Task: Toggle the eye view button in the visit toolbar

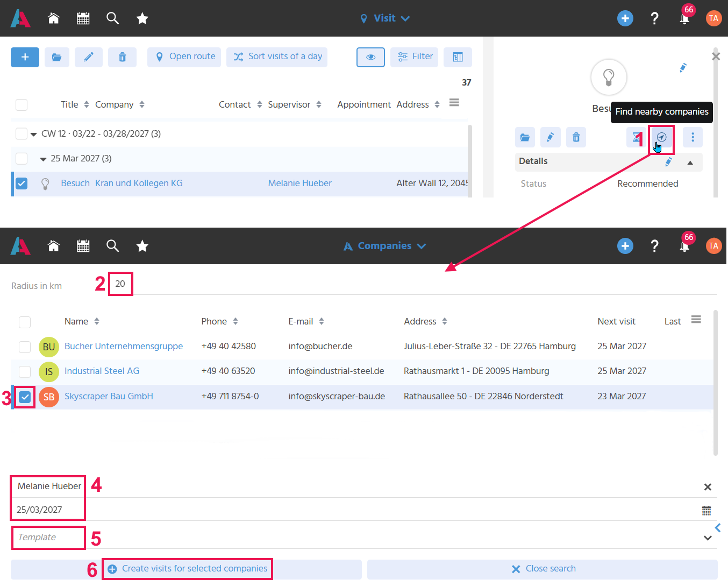Action: click(x=370, y=57)
